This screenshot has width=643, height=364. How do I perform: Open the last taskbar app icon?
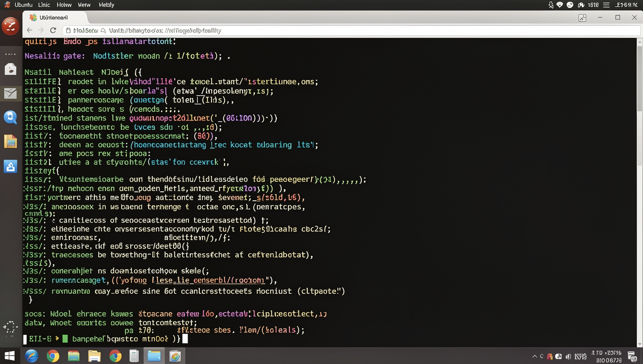point(175,356)
